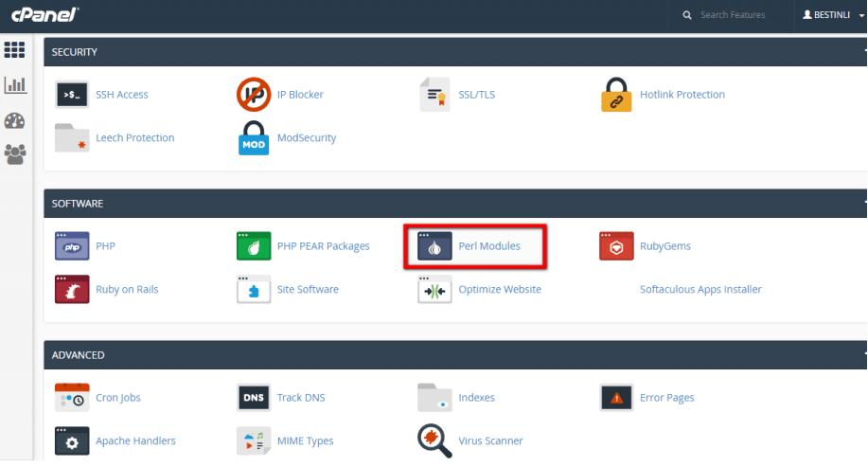Click the Softaculous Apps Installer link
This screenshot has width=868, height=467.
click(x=700, y=289)
